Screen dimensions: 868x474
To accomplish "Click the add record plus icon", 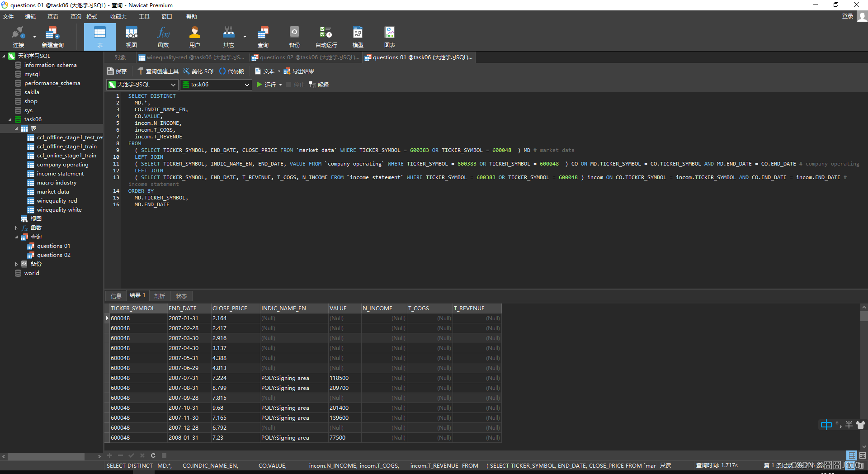I will click(x=109, y=455).
